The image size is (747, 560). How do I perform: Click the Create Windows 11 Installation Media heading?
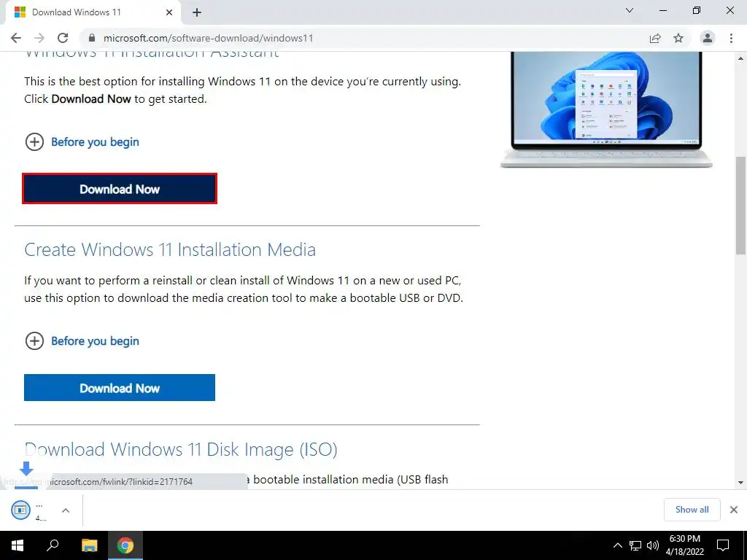click(170, 249)
